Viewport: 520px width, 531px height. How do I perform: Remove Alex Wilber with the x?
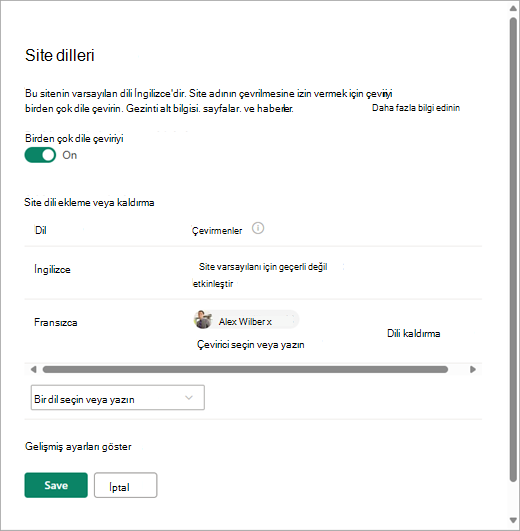click(269, 322)
